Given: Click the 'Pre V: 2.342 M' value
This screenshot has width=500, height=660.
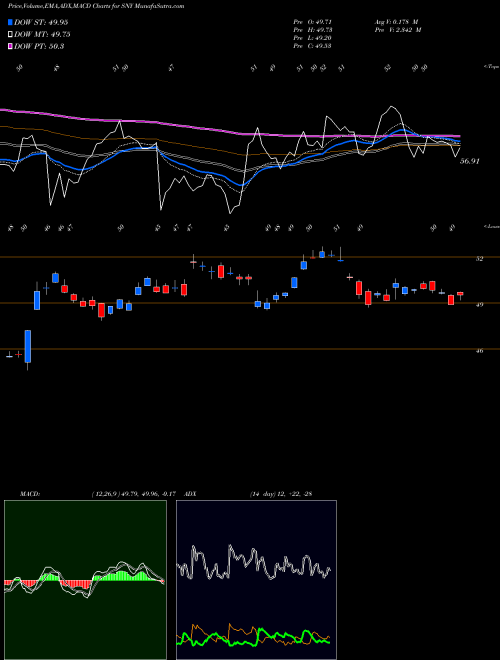Looking at the screenshot, I should pyautogui.click(x=397, y=30).
